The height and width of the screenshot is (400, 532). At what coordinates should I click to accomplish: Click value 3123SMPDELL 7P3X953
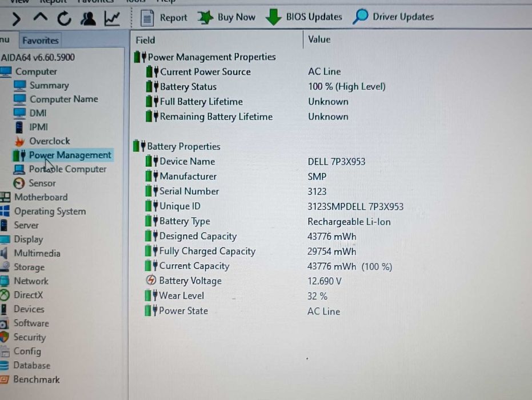coord(355,207)
